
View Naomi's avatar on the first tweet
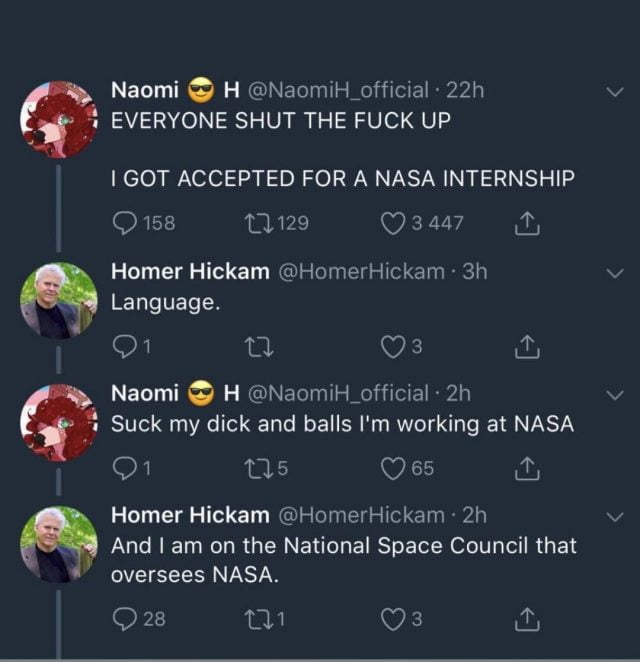point(58,119)
